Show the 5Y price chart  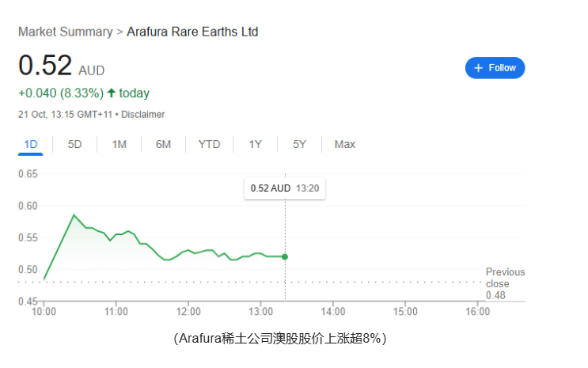(x=299, y=144)
